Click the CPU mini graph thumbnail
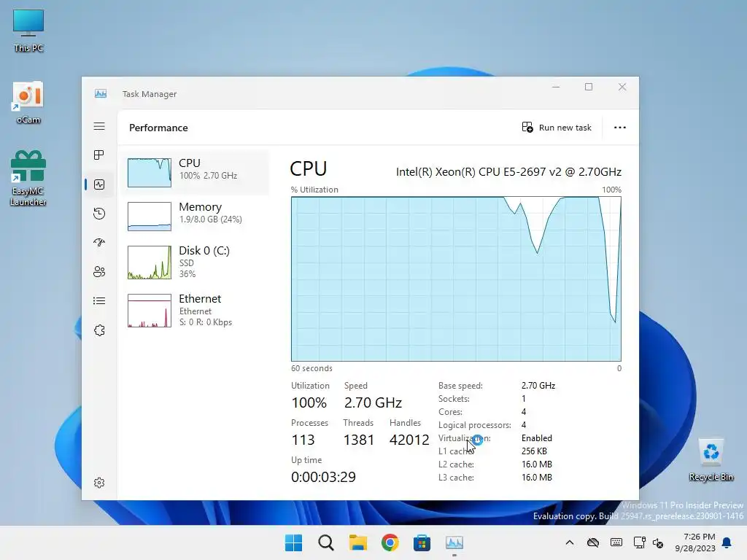This screenshot has height=560, width=747. point(150,172)
